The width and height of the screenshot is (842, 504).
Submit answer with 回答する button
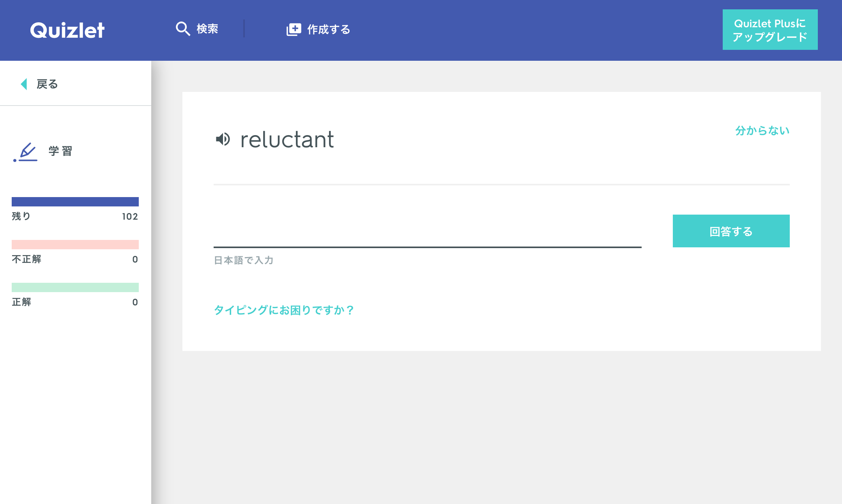(x=731, y=231)
